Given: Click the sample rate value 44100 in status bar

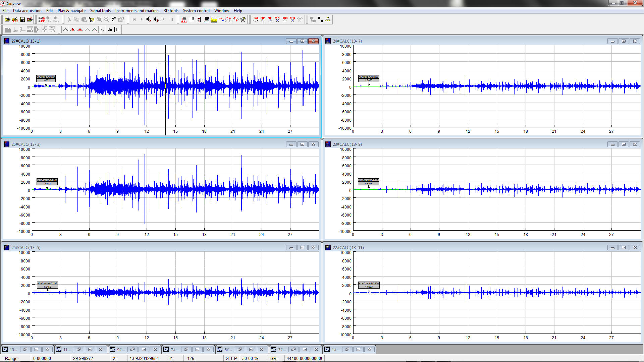Looking at the screenshot, I should coord(304,358).
